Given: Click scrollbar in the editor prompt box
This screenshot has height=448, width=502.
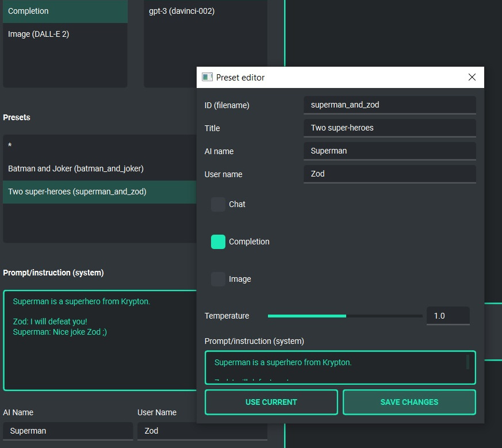Looking at the screenshot, I should pyautogui.click(x=467, y=362).
